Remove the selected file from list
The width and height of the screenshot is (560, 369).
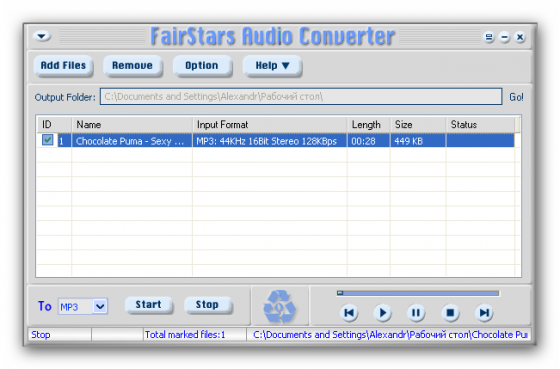coord(132,66)
